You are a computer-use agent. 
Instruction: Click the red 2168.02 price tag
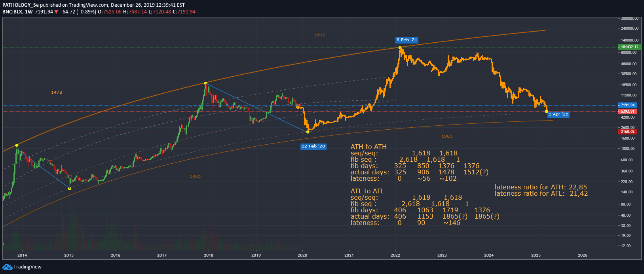tap(627, 132)
